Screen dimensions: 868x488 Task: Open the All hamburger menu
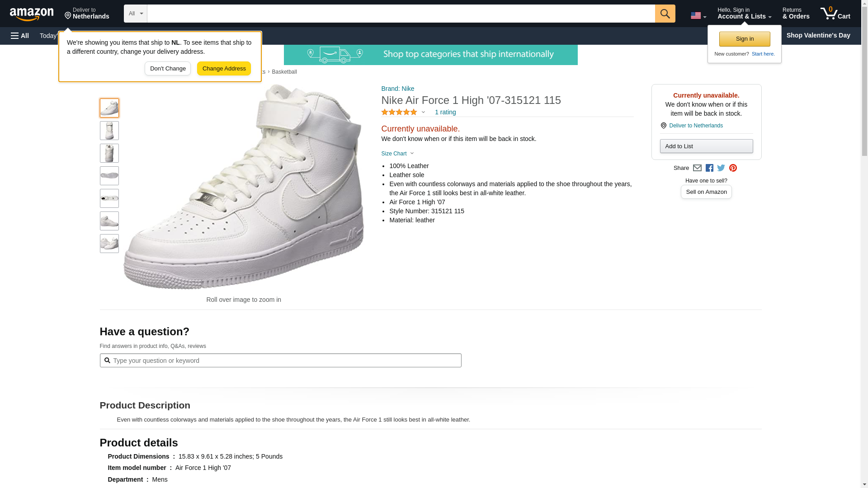pos(20,36)
